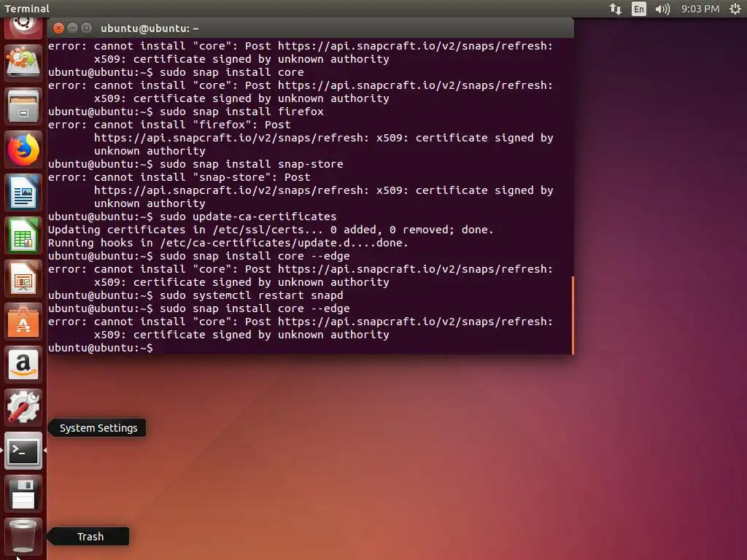Launch the Ubuntu installer icon in launcher
The image size is (747, 560).
(x=23, y=63)
